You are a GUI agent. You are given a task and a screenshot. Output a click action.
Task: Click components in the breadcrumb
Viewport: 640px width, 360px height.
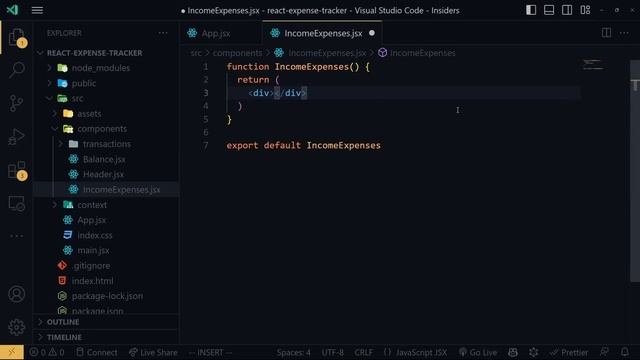(237, 53)
